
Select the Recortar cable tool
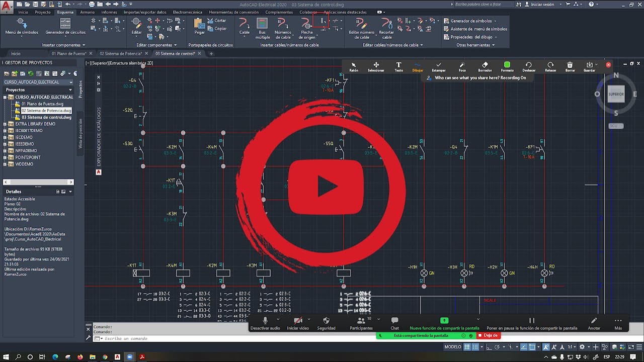[x=386, y=28]
